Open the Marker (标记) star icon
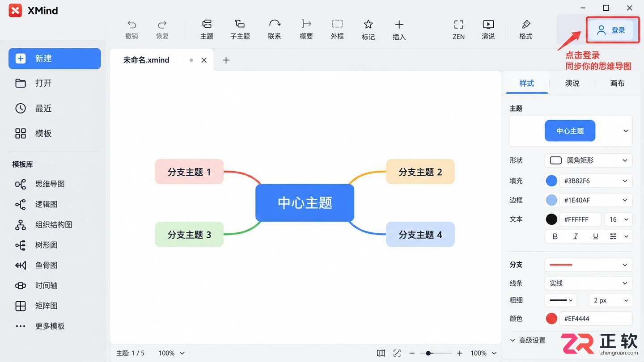The width and height of the screenshot is (644, 362). coord(368,24)
